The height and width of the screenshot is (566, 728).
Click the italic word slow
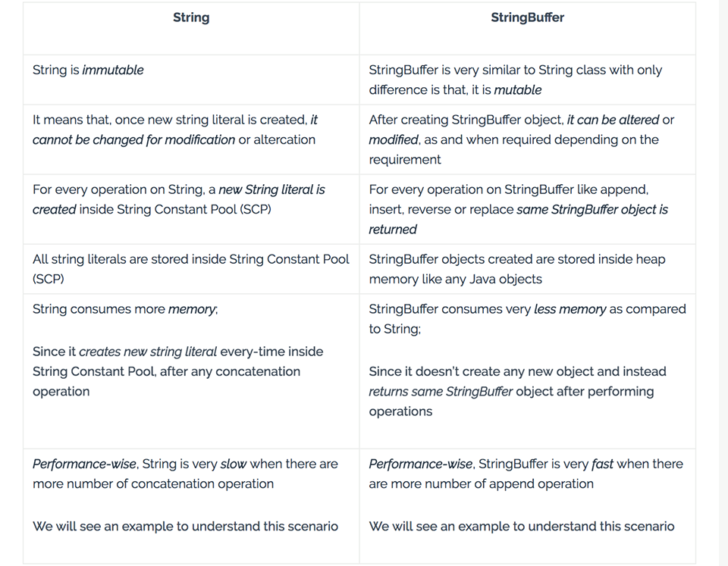click(x=234, y=464)
